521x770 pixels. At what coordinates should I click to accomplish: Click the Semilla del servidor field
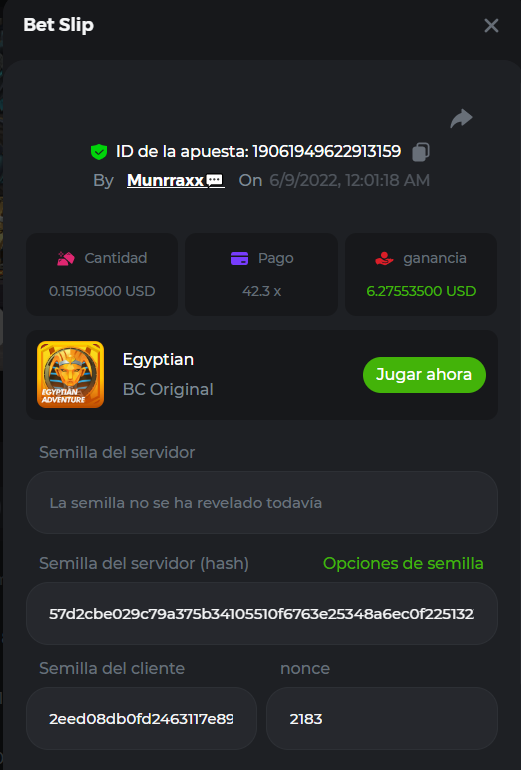[x=262, y=502]
